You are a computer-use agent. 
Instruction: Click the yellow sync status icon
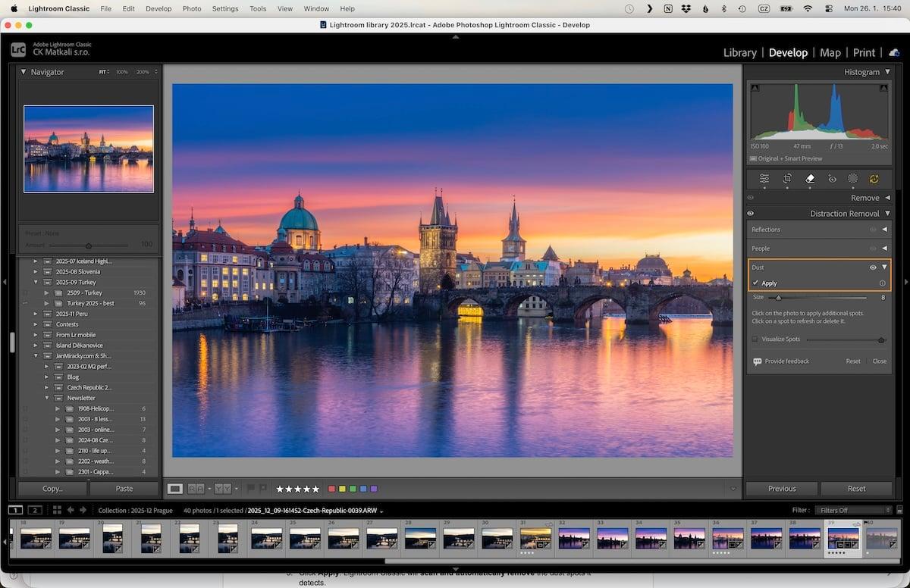coord(874,179)
